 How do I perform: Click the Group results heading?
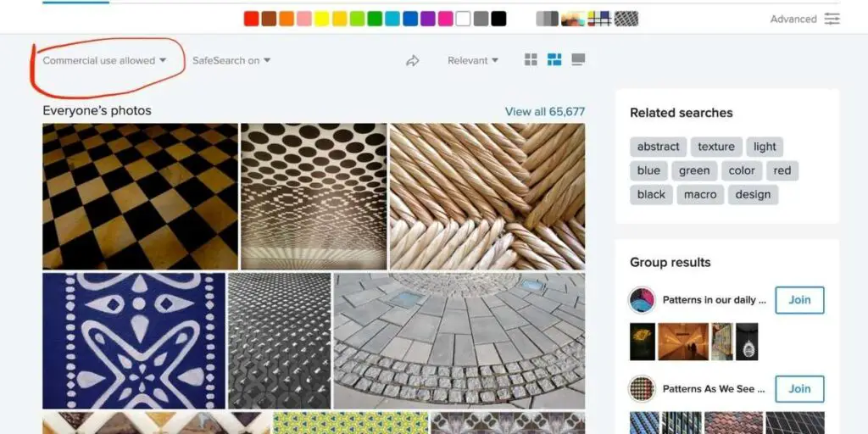point(670,263)
